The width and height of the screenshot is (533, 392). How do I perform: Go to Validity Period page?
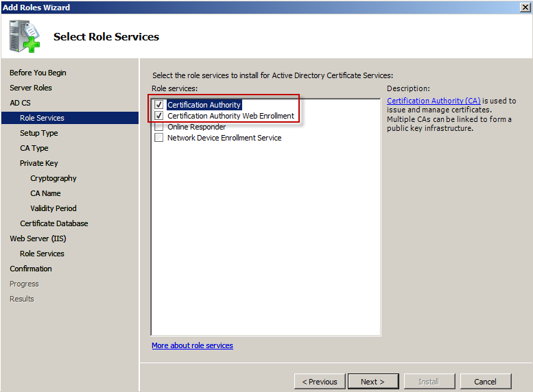(x=54, y=208)
